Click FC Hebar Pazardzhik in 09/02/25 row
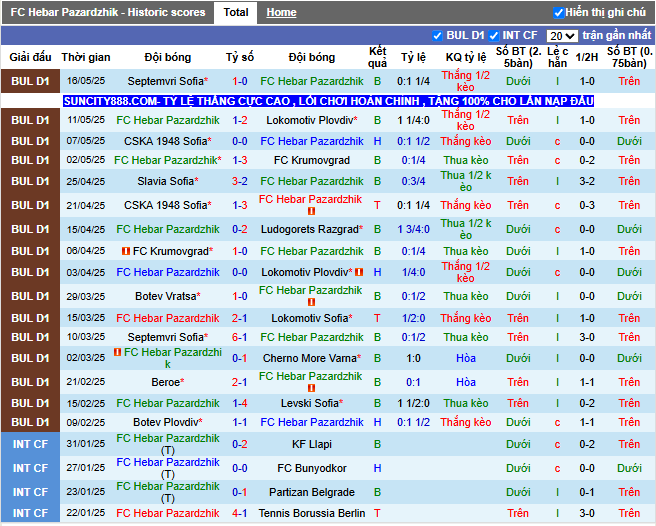 312,422
